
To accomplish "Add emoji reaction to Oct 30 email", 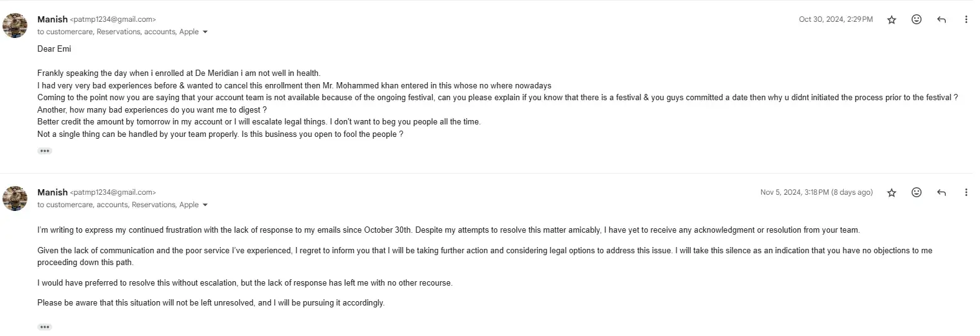I will point(917,19).
